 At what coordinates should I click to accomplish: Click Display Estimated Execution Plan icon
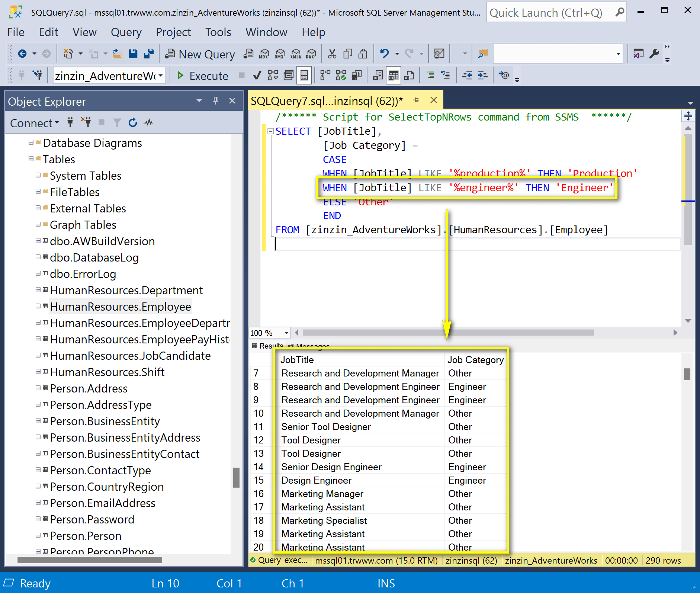[x=273, y=76]
